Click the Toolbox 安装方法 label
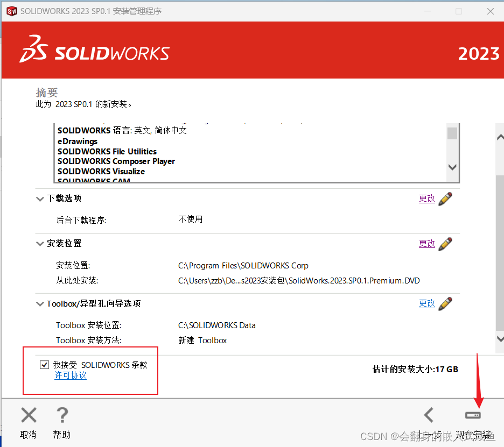Screen dimensions: 504x447 pyautogui.click(x=89, y=340)
